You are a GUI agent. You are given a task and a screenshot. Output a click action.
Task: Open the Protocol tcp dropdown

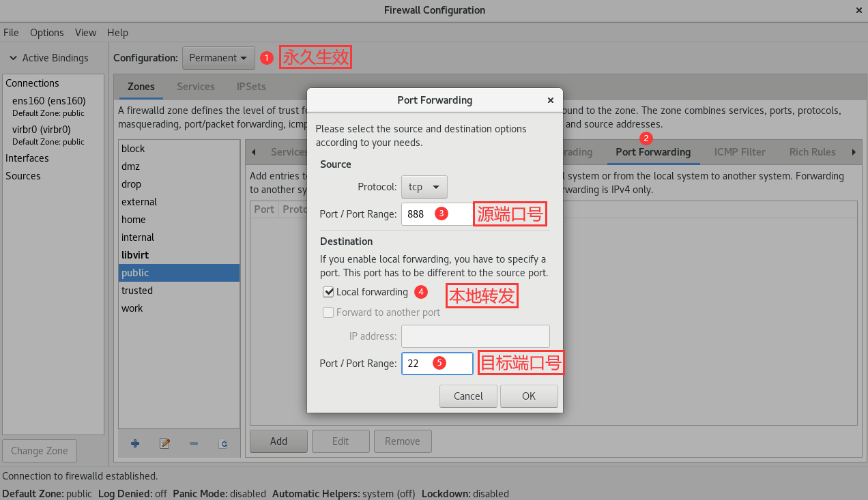[424, 186]
